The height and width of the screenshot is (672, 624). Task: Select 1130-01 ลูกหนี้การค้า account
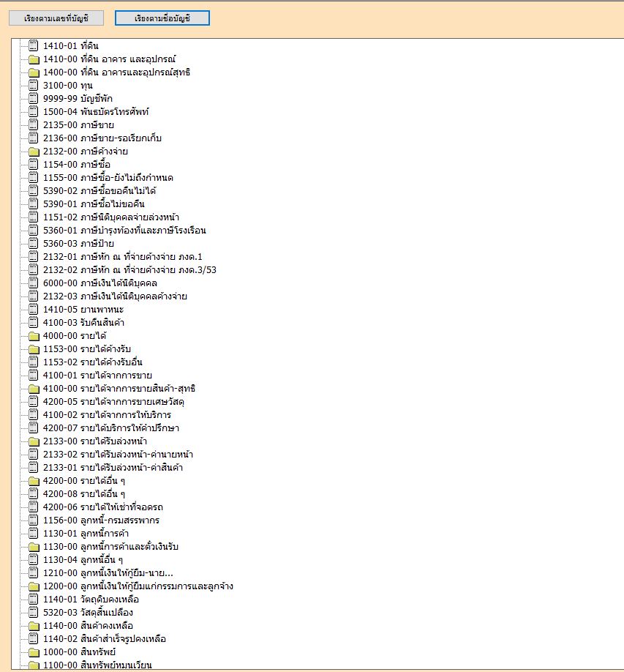point(91,533)
